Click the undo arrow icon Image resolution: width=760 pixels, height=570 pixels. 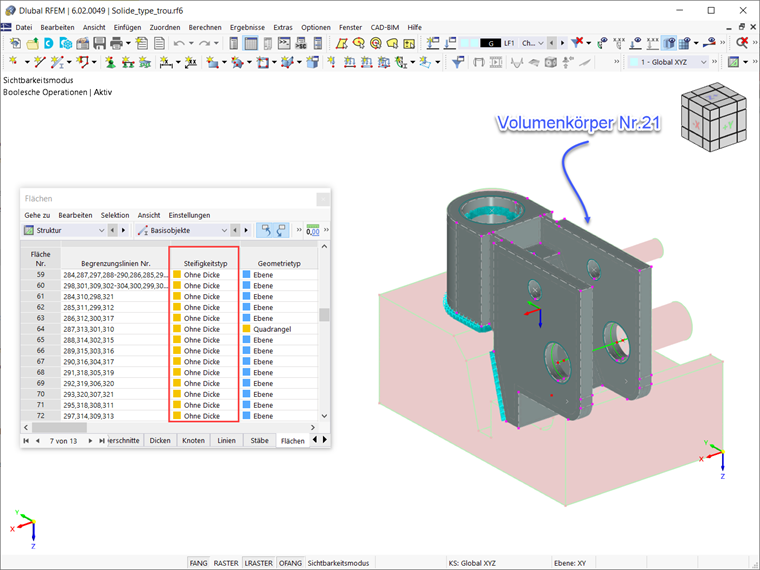tap(179, 43)
